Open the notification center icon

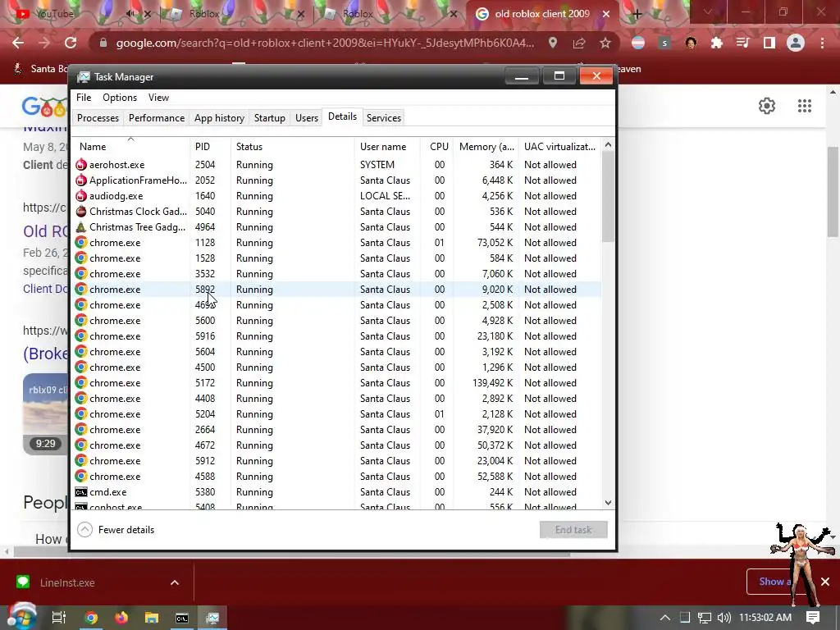tap(813, 618)
